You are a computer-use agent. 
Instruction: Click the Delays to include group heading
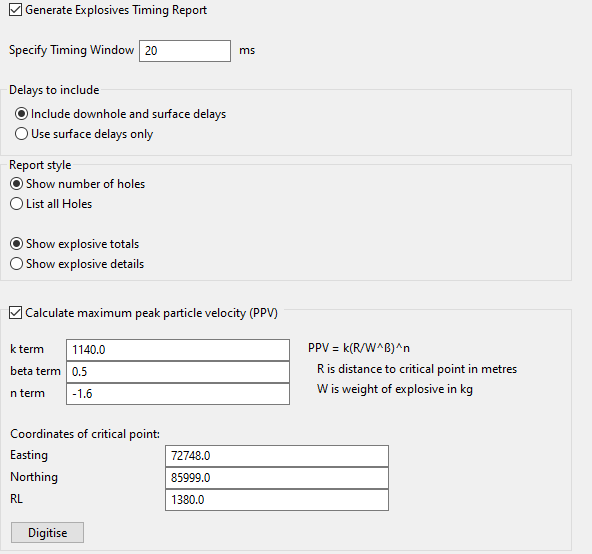[54, 90]
